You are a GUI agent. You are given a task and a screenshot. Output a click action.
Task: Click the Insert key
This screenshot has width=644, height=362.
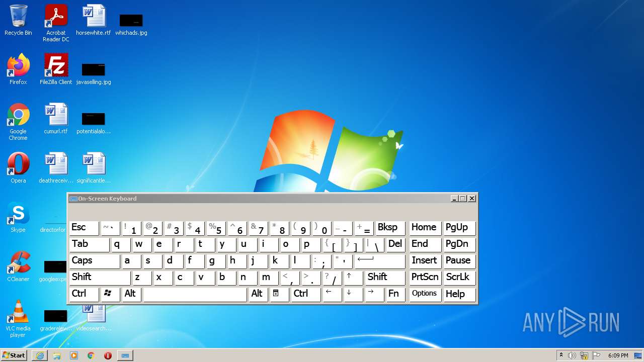click(x=425, y=261)
